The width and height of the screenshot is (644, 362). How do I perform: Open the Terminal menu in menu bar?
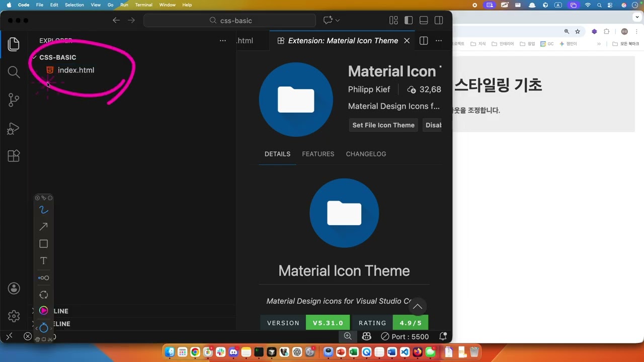[x=143, y=5]
